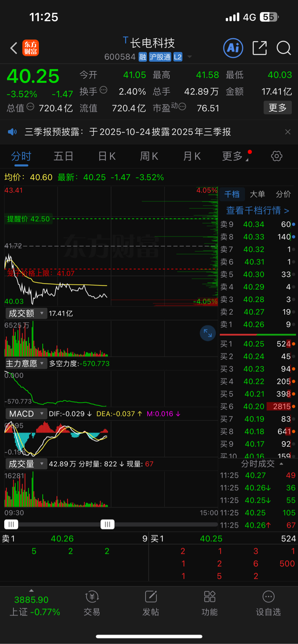Open the 功能 functions icon
The image size is (298, 644).
pos(210,604)
